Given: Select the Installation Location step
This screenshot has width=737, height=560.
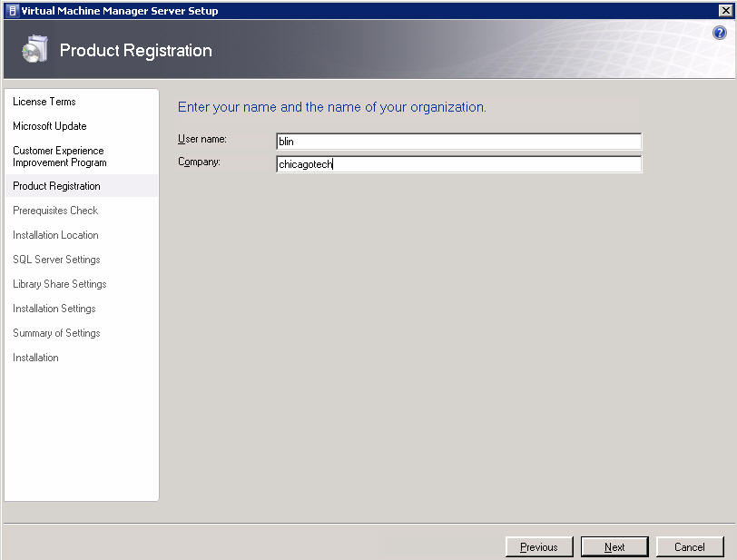Looking at the screenshot, I should click(55, 235).
